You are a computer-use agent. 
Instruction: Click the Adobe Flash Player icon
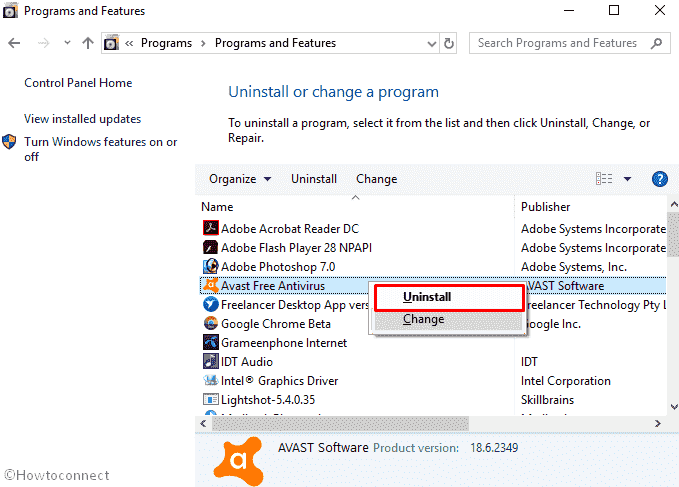point(211,248)
